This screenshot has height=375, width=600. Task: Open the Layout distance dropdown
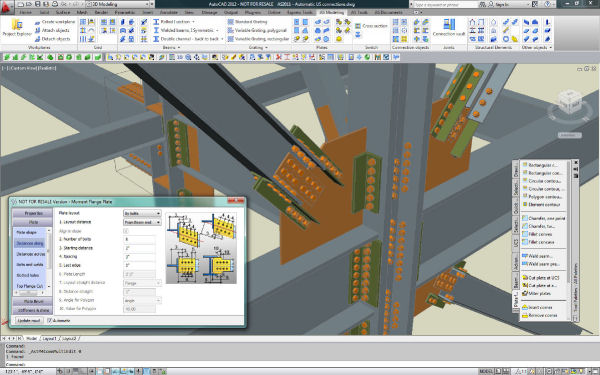(x=142, y=222)
